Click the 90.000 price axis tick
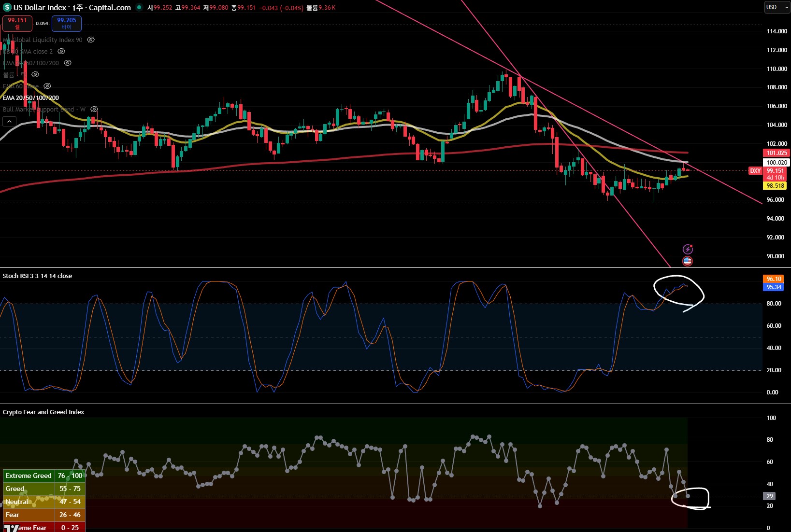Screen dimensions: 791x532 tap(776, 256)
